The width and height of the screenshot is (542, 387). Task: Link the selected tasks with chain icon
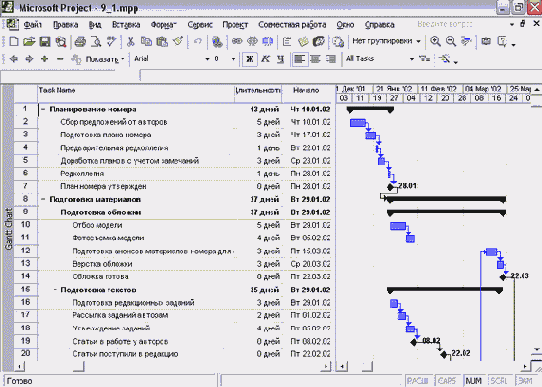tap(237, 42)
